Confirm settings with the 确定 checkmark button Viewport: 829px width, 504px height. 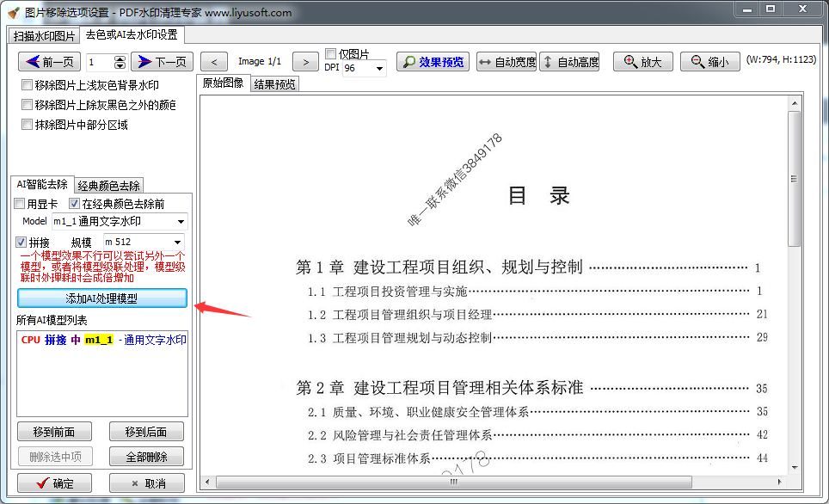[53, 482]
